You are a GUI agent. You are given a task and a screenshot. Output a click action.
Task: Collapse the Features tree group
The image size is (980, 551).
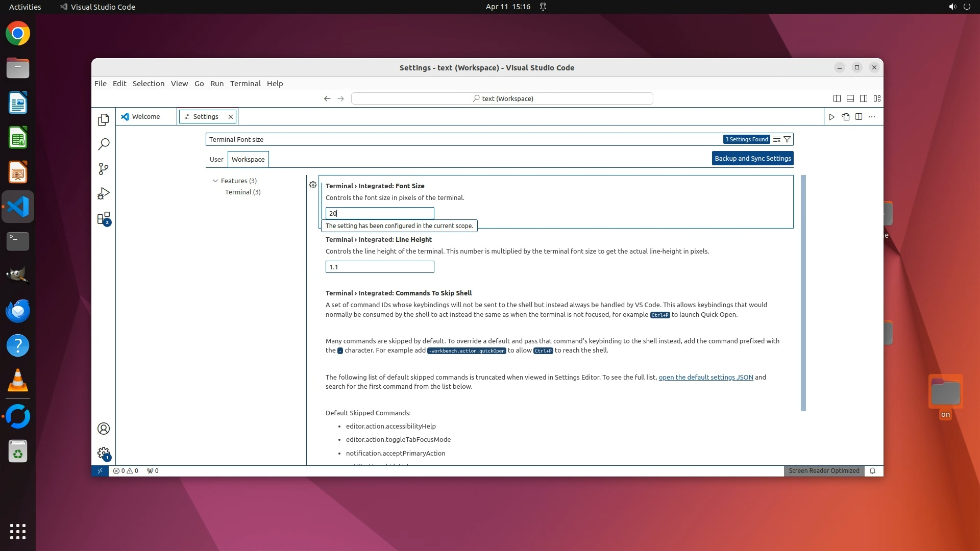(x=215, y=181)
